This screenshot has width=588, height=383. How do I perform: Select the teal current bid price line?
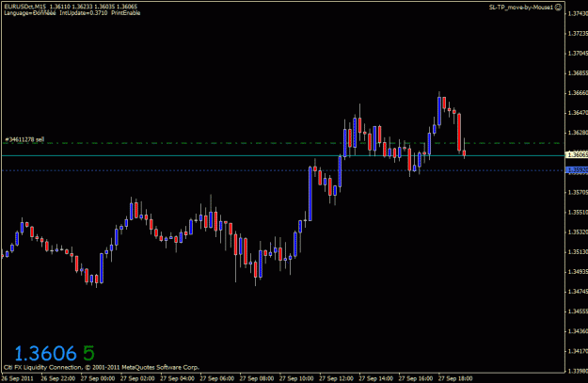(283, 155)
